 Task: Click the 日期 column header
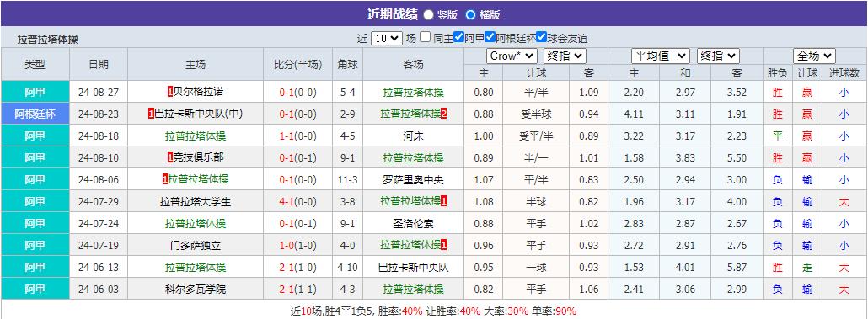99,64
